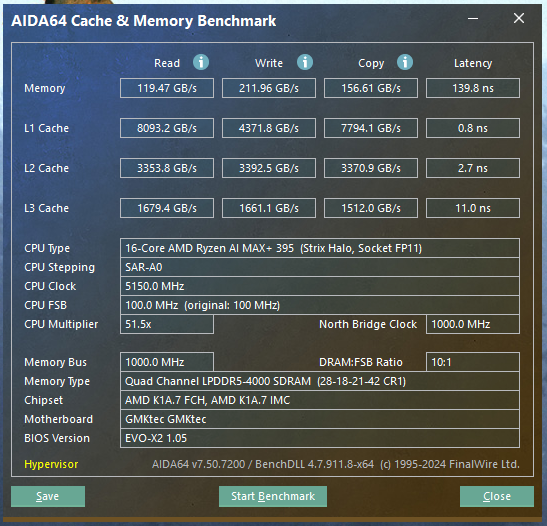This screenshot has height=526, width=547.
Task: Click the Copy column info icon
Action: (x=405, y=62)
